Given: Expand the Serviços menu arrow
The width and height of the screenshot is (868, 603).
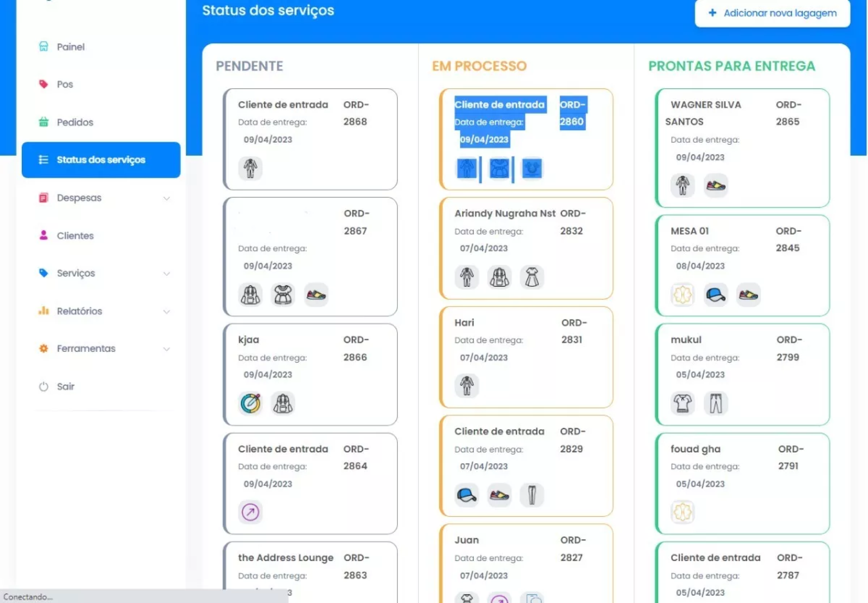Looking at the screenshot, I should [x=166, y=274].
